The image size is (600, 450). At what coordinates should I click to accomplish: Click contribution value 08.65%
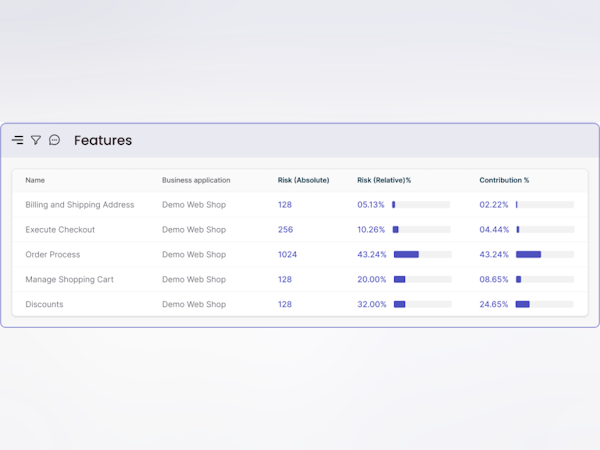click(x=494, y=279)
